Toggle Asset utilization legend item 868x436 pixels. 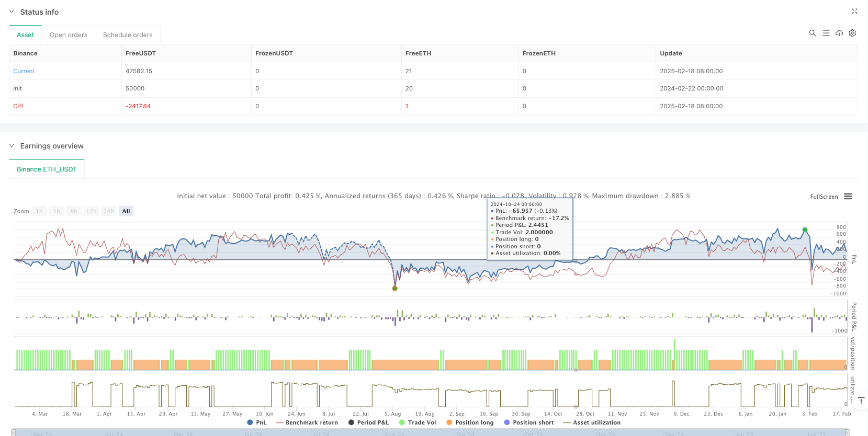tap(592, 422)
